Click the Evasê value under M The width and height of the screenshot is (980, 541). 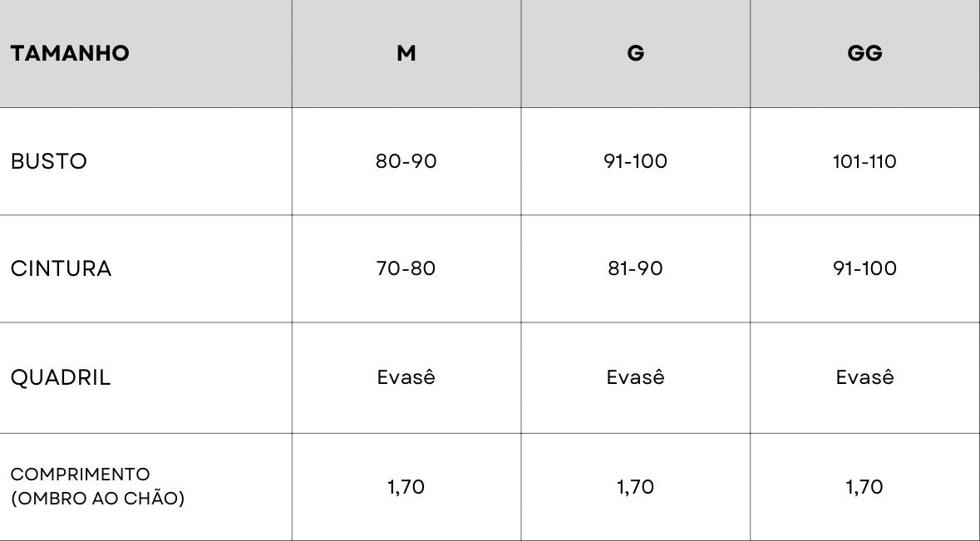[406, 376]
